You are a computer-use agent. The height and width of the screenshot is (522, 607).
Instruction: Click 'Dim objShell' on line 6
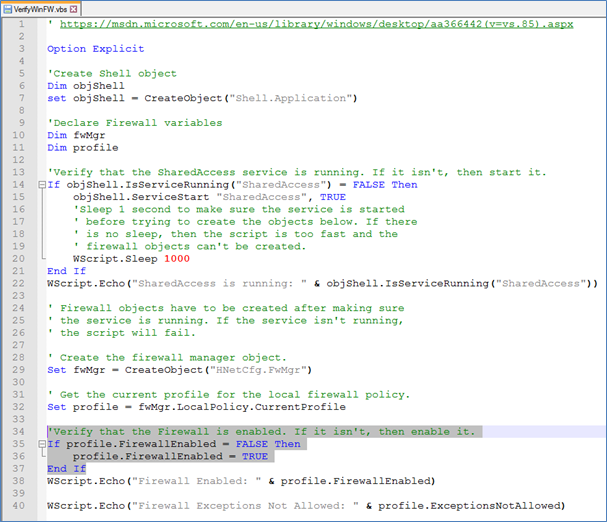pos(86,86)
